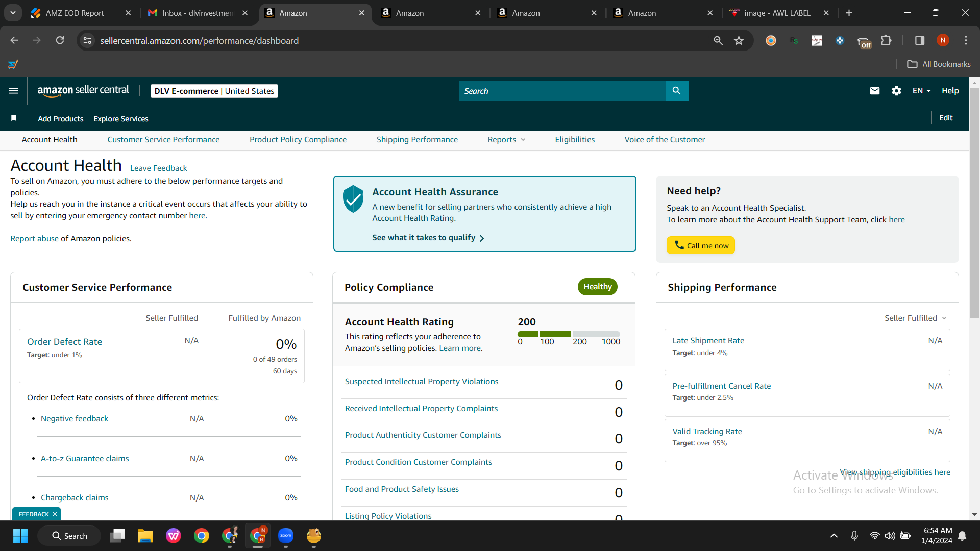Open the browser extensions puzzle icon

click(886, 40)
